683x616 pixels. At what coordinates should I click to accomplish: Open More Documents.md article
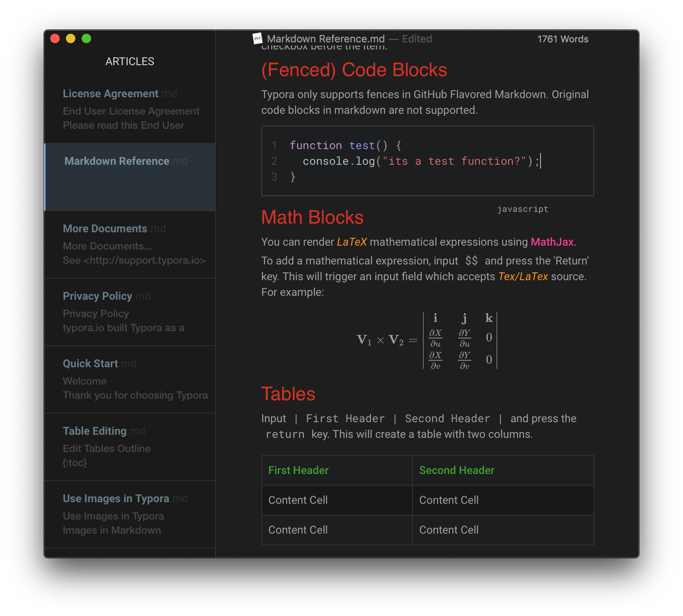coord(130,244)
